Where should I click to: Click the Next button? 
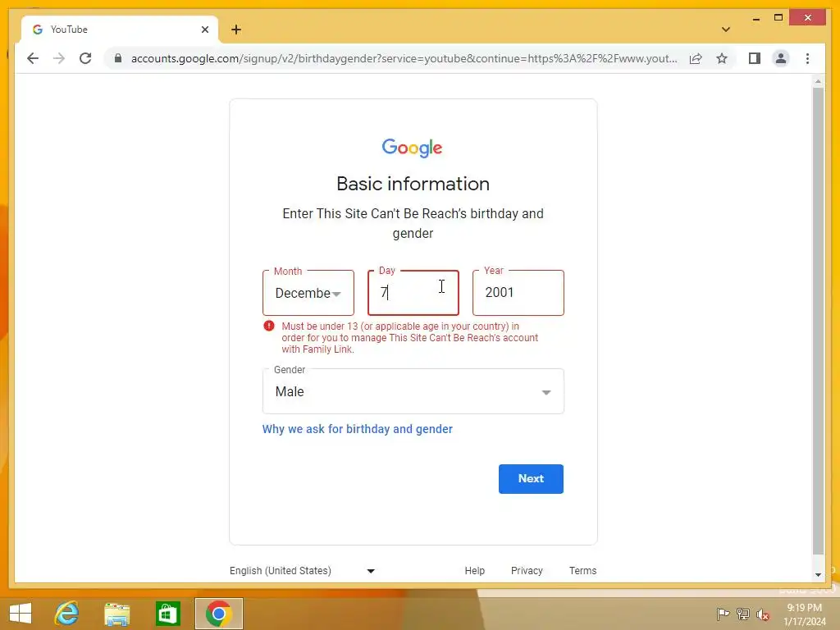pyautogui.click(x=531, y=479)
